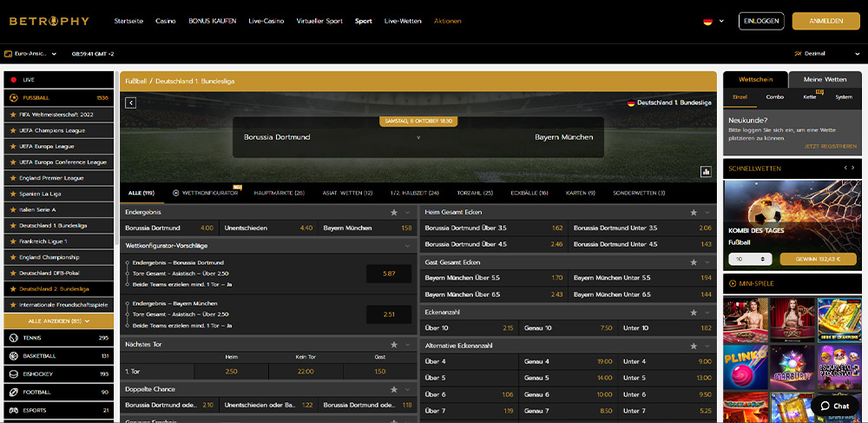Open Live-Casino in top navigation
The image size is (868, 423).
(266, 21)
